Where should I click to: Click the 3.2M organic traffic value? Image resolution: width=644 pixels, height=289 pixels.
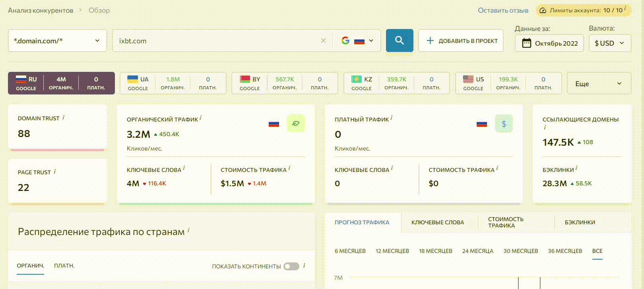tap(138, 135)
